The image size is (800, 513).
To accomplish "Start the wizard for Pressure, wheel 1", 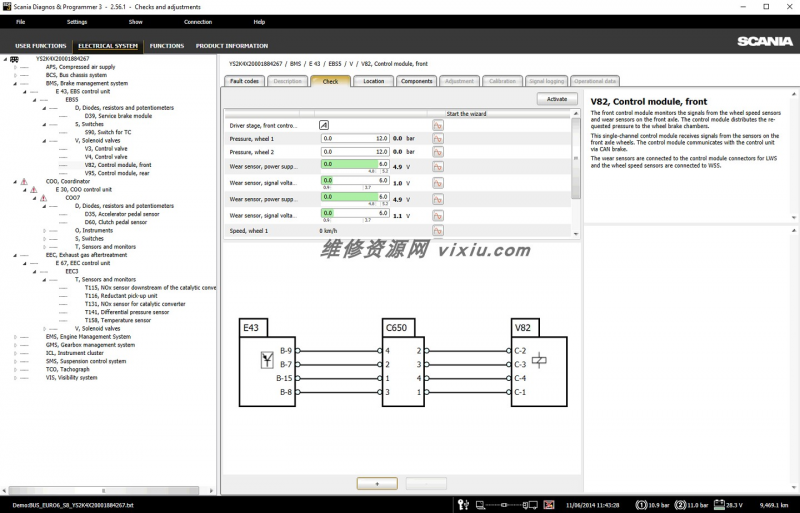I will point(438,138).
